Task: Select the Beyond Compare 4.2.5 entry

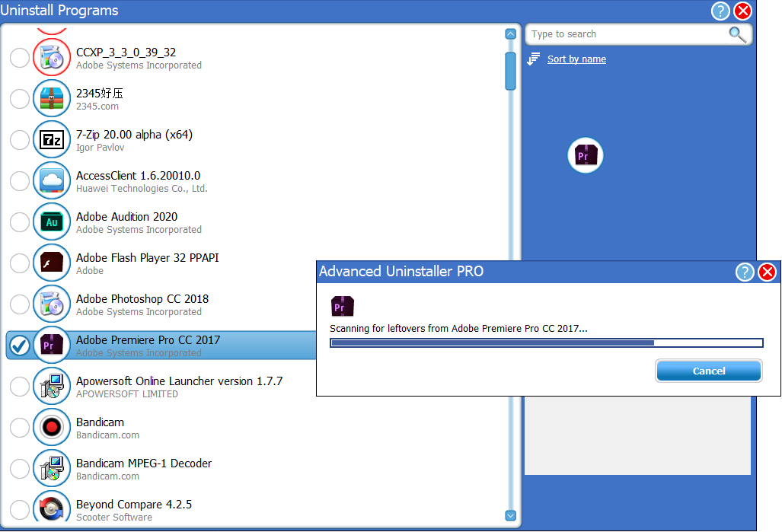Action: 134,505
